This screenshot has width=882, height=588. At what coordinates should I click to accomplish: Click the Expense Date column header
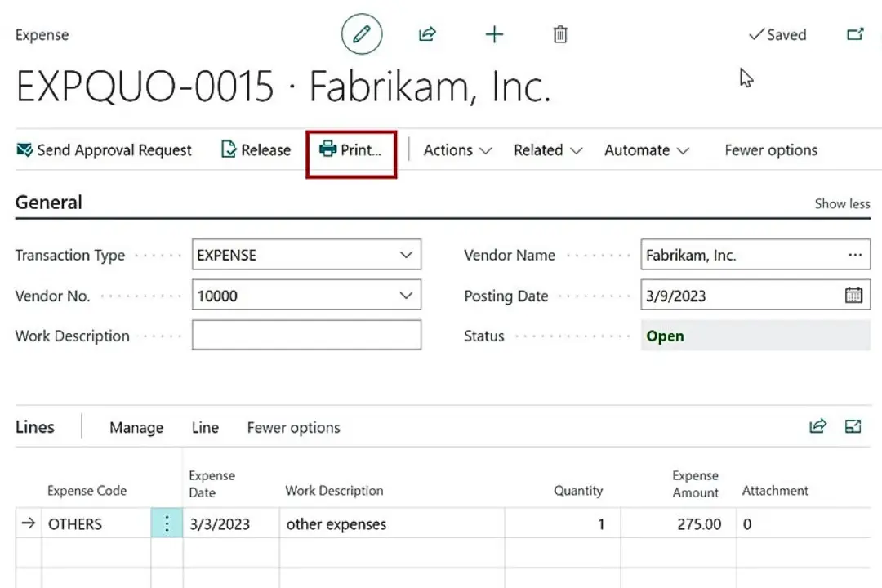tap(212, 484)
